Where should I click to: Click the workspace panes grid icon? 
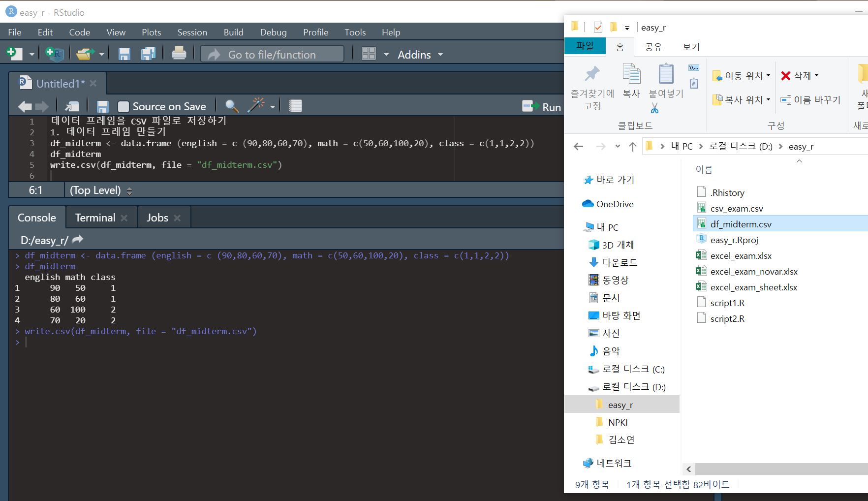click(x=369, y=54)
